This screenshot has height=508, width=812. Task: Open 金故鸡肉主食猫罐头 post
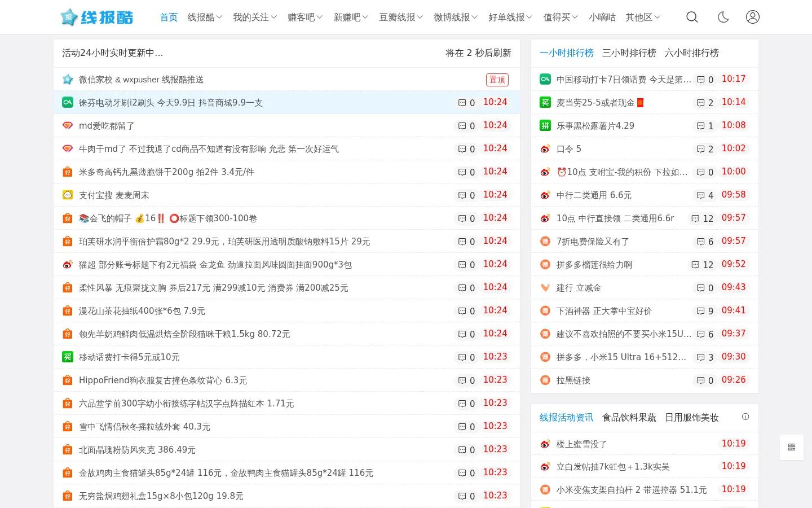(226, 473)
